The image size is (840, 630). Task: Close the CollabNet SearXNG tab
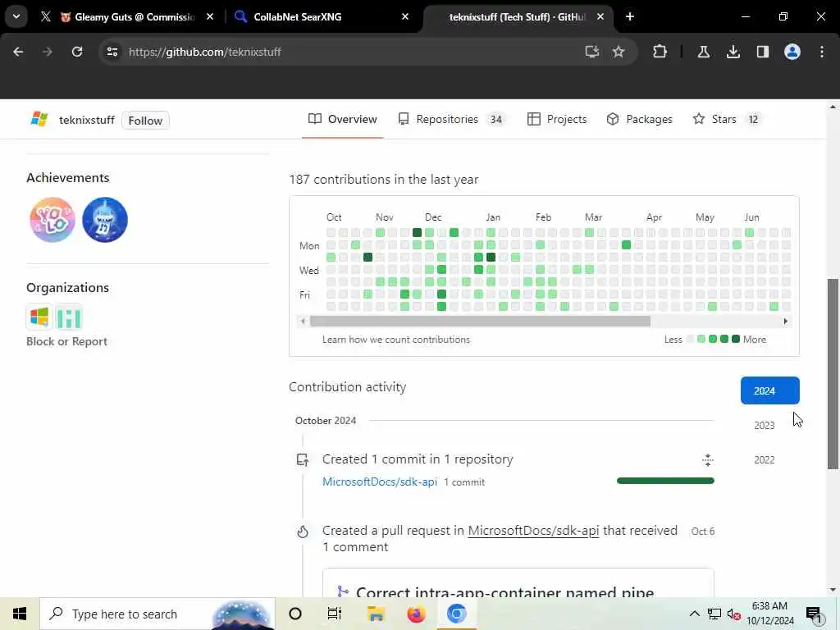405,16
